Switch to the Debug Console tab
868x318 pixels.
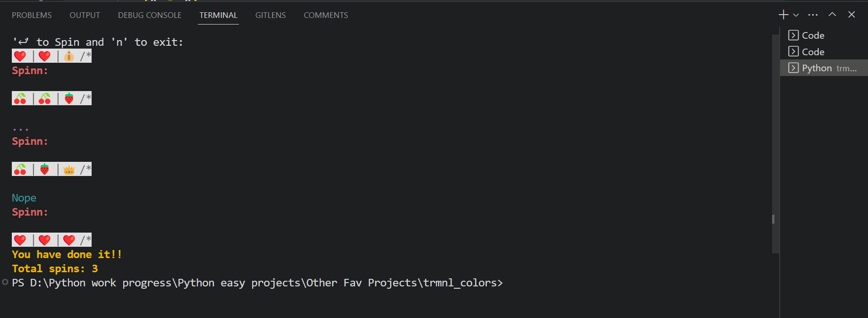pos(150,15)
